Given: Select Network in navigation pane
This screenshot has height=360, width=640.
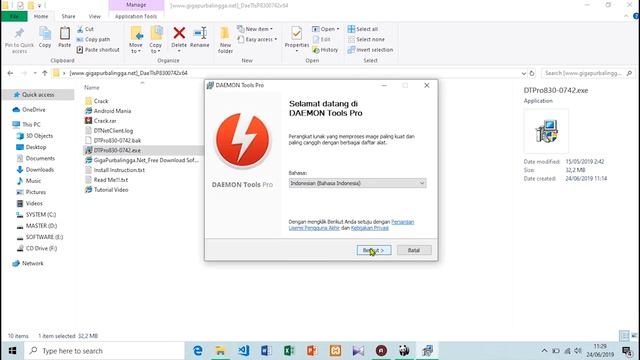Looking at the screenshot, I should coord(33,264).
